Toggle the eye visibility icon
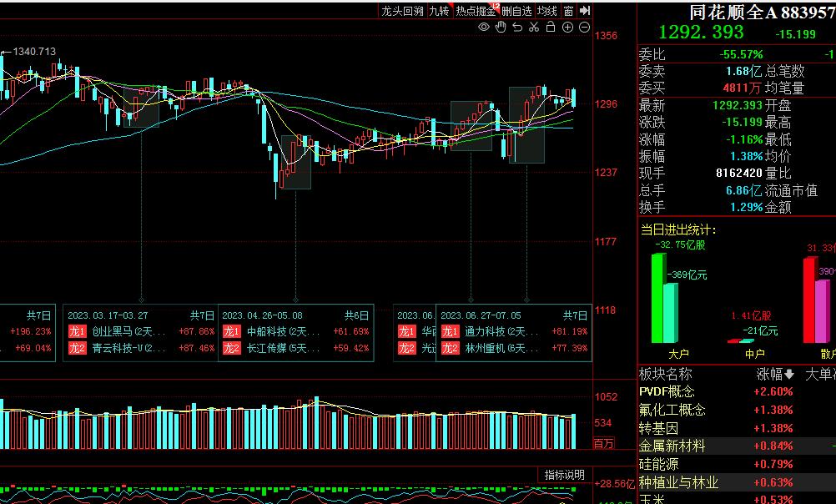 [483, 28]
